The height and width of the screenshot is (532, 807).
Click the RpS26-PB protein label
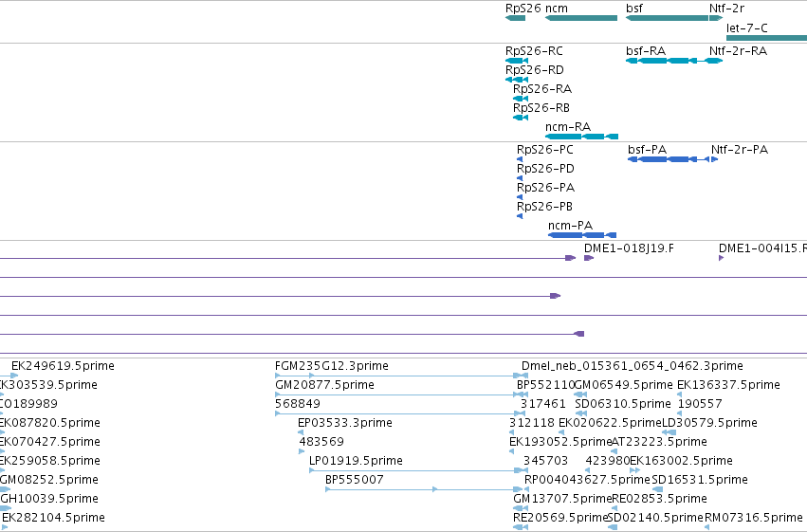click(x=544, y=207)
